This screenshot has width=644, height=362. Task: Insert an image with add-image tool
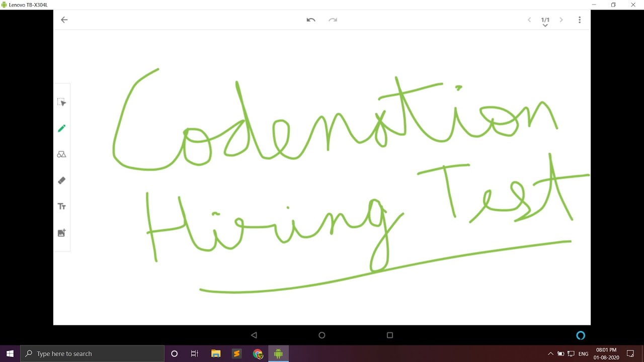(62, 233)
